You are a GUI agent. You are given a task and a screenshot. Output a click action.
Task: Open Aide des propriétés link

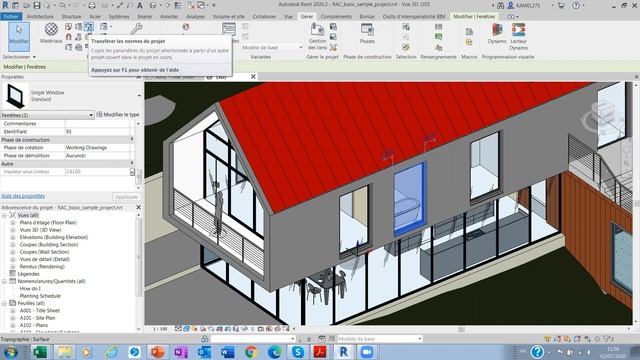coord(23,196)
